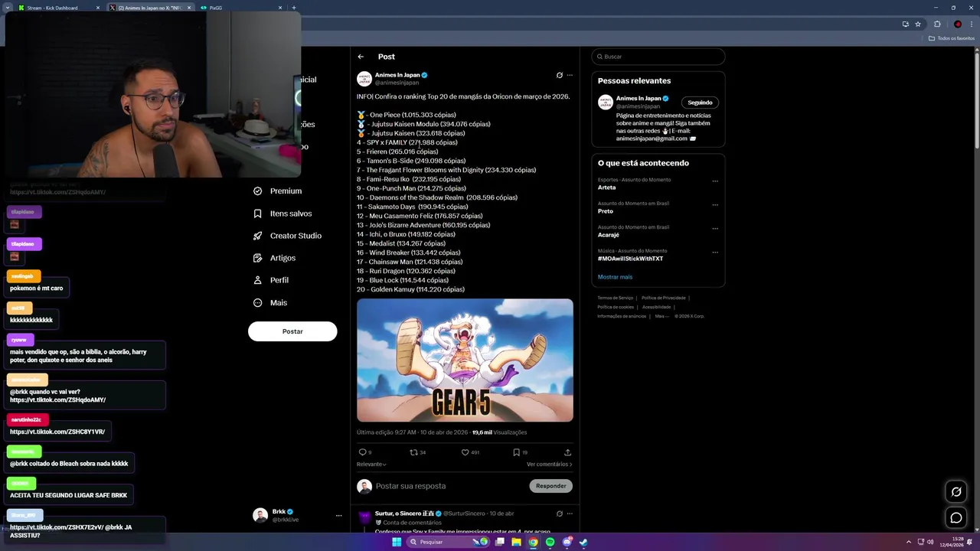
Task: Open Política de Privacidade footer link
Action: pos(663,298)
